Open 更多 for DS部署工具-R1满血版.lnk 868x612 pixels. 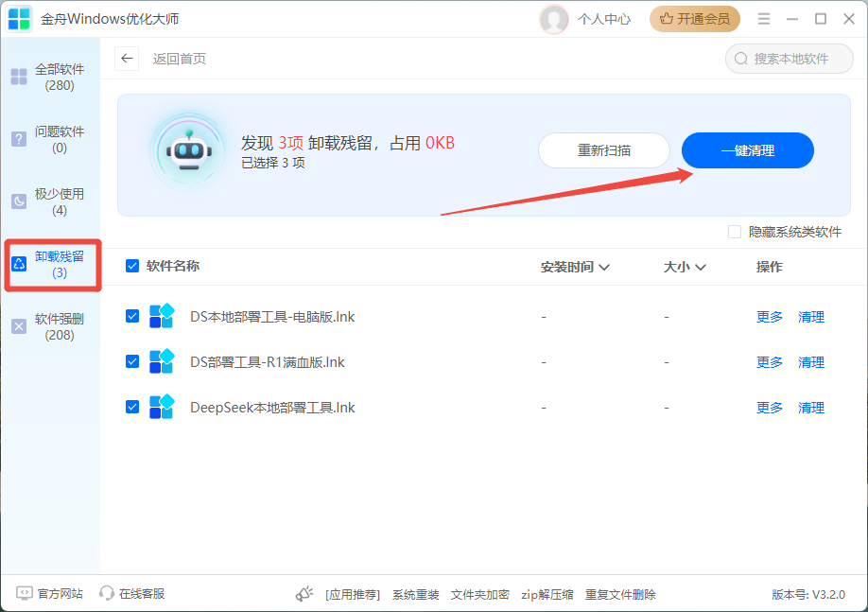(x=770, y=362)
